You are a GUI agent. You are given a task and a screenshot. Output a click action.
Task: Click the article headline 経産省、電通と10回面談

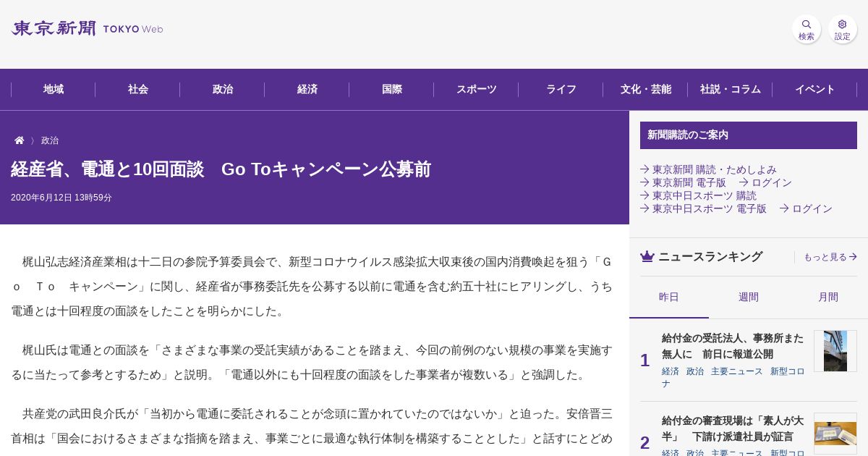click(x=221, y=169)
